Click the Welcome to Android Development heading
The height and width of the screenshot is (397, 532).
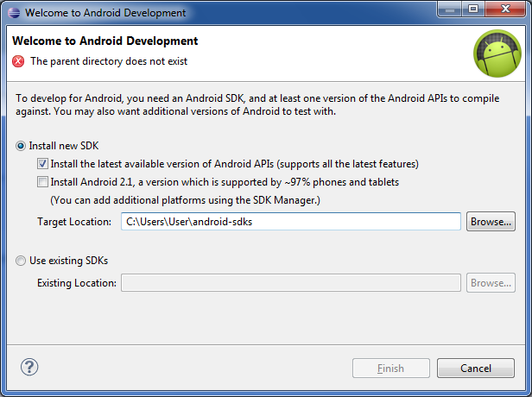104,41
